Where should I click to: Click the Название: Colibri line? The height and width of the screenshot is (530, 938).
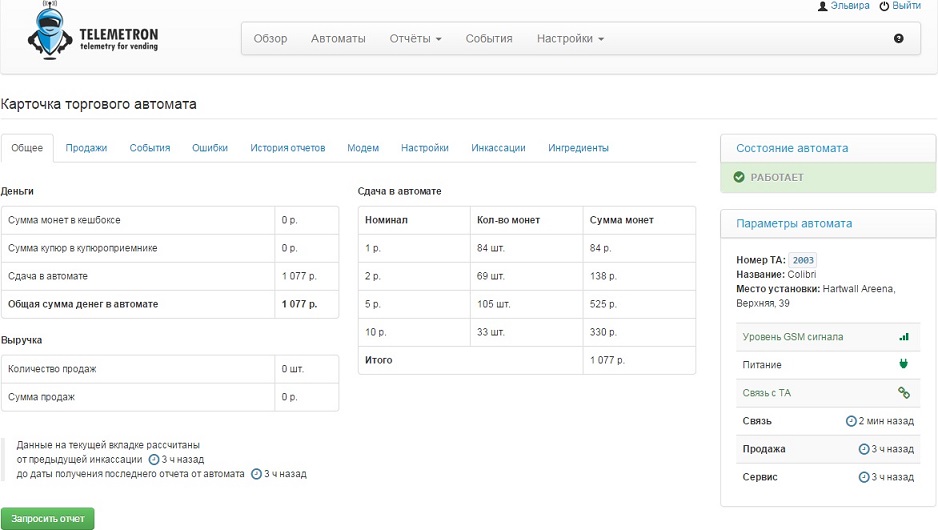(776, 275)
